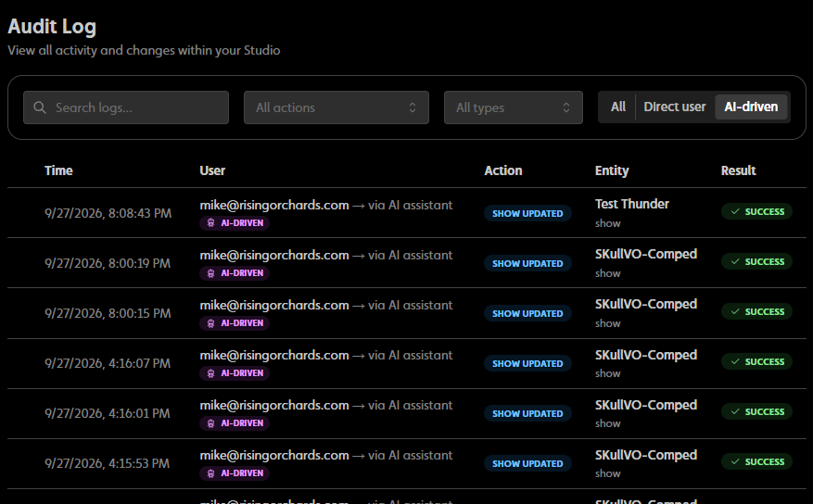Click the search magnifier icon

(40, 107)
